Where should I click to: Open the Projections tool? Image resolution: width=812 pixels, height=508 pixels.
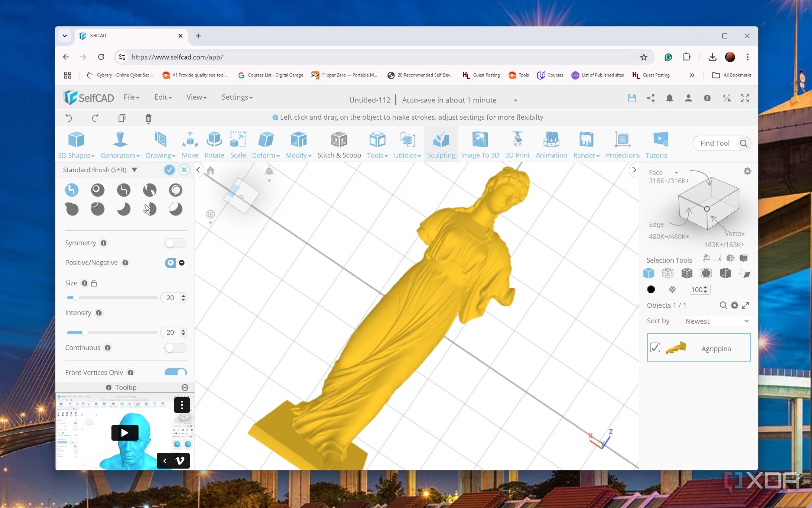point(623,145)
